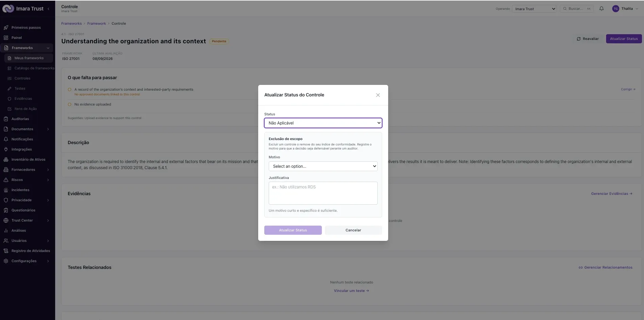Click the Gerenciar Evidências link
The height and width of the screenshot is (320, 644).
coord(612,194)
